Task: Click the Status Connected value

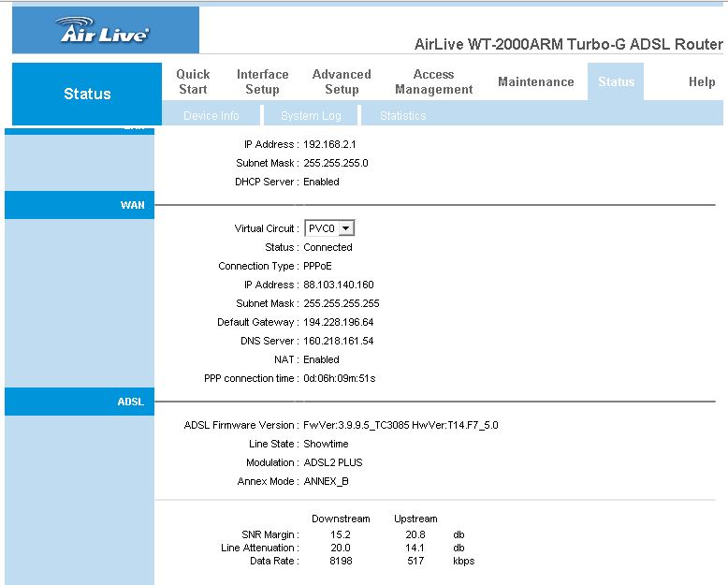Action: point(328,247)
